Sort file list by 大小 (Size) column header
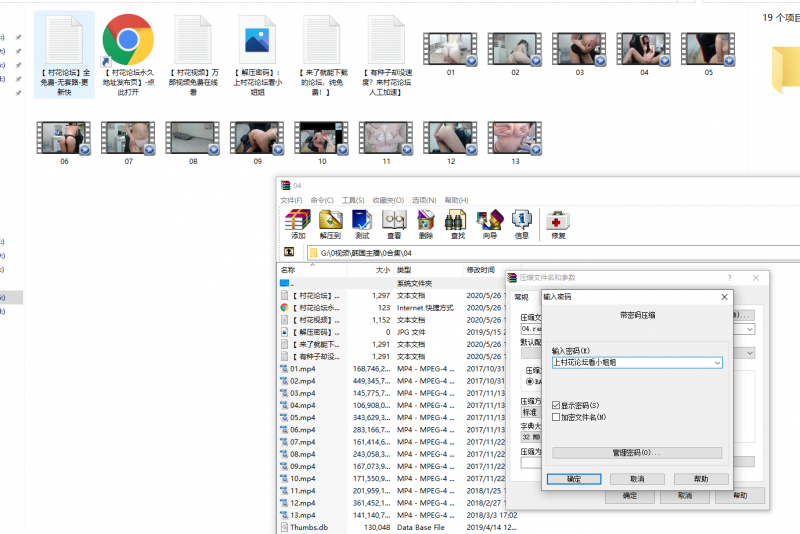The height and width of the screenshot is (534, 800). [x=382, y=270]
